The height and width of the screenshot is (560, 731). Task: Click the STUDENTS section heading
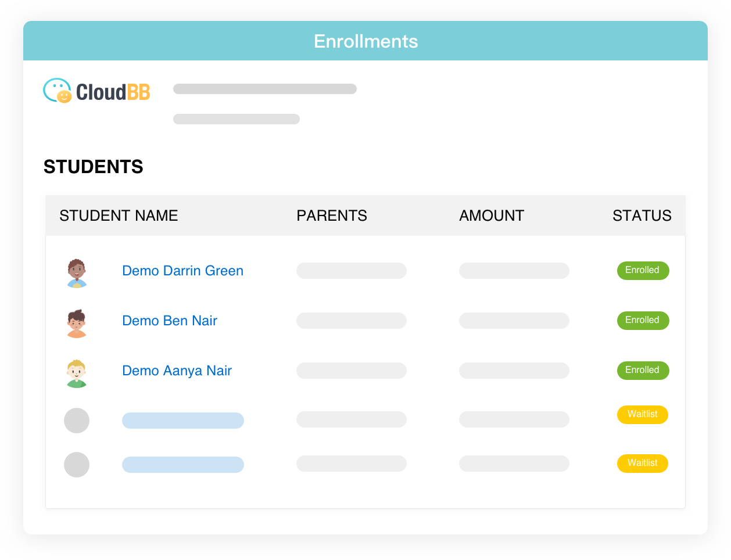pos(94,167)
